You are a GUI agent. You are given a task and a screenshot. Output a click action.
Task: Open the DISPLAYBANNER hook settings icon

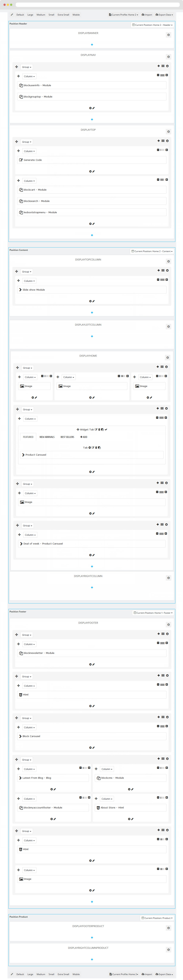pyautogui.click(x=169, y=35)
